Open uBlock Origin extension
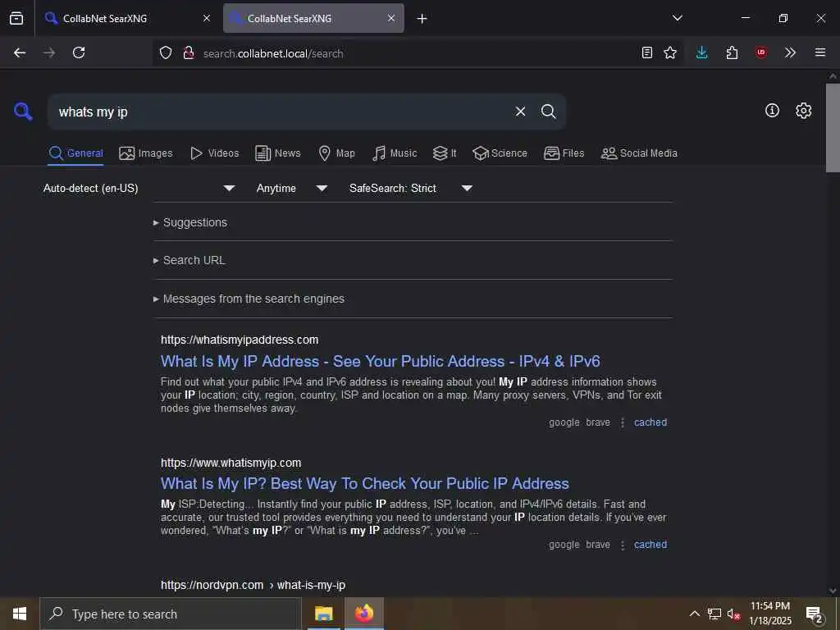The image size is (840, 630). click(x=760, y=52)
